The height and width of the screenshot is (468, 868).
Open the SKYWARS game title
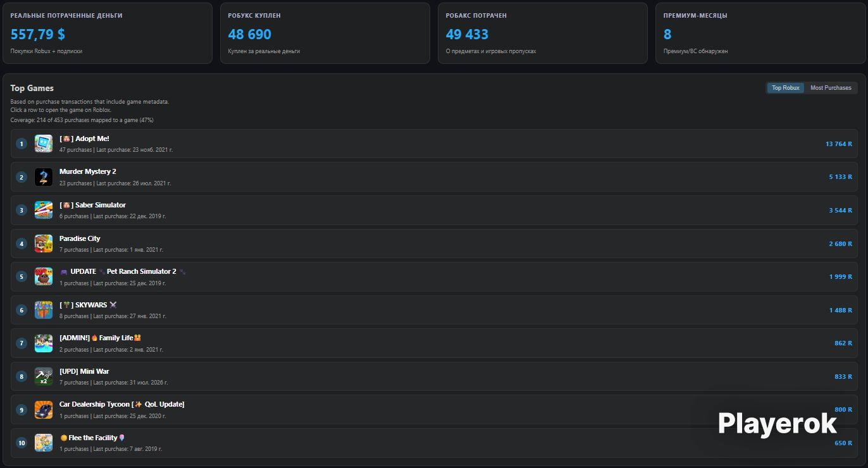[88, 305]
